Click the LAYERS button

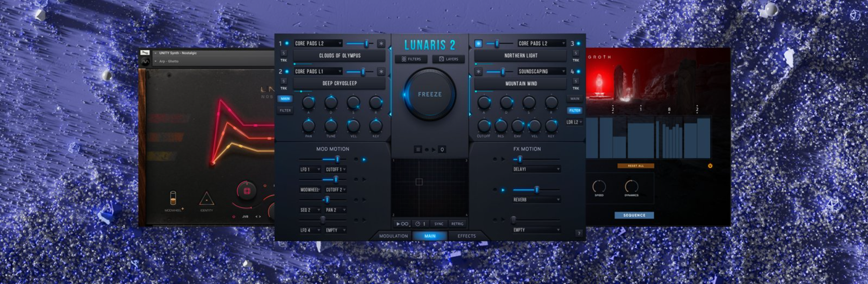[449, 59]
